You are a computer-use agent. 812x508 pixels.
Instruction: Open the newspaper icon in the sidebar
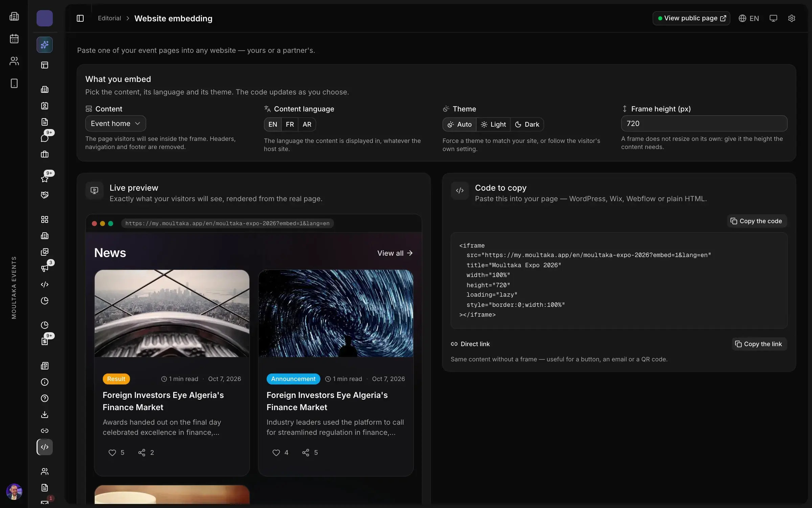click(x=45, y=366)
